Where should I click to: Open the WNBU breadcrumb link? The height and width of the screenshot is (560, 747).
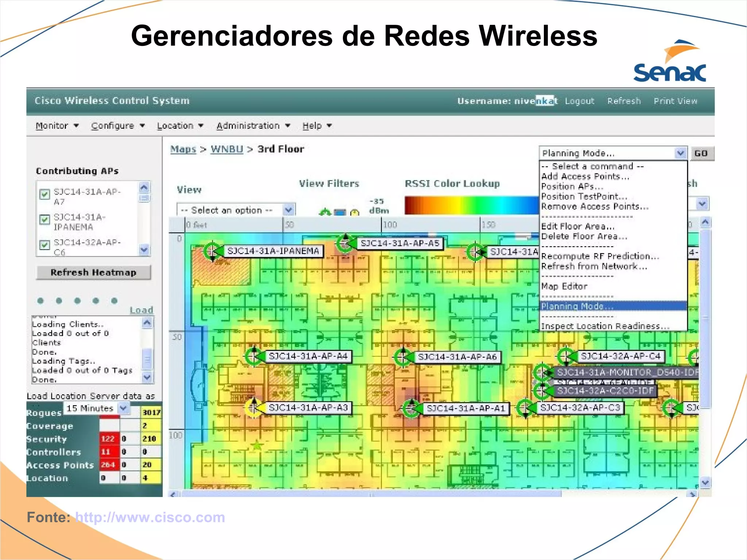227,149
